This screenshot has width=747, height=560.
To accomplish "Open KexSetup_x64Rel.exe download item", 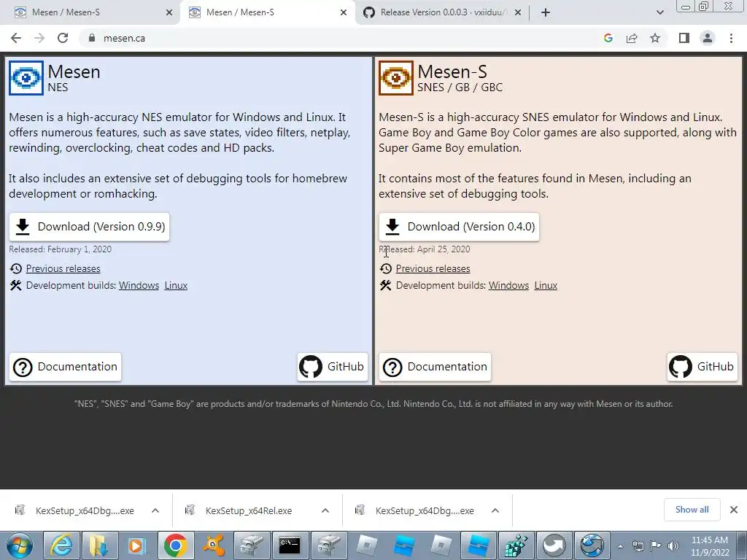I will [241, 510].
